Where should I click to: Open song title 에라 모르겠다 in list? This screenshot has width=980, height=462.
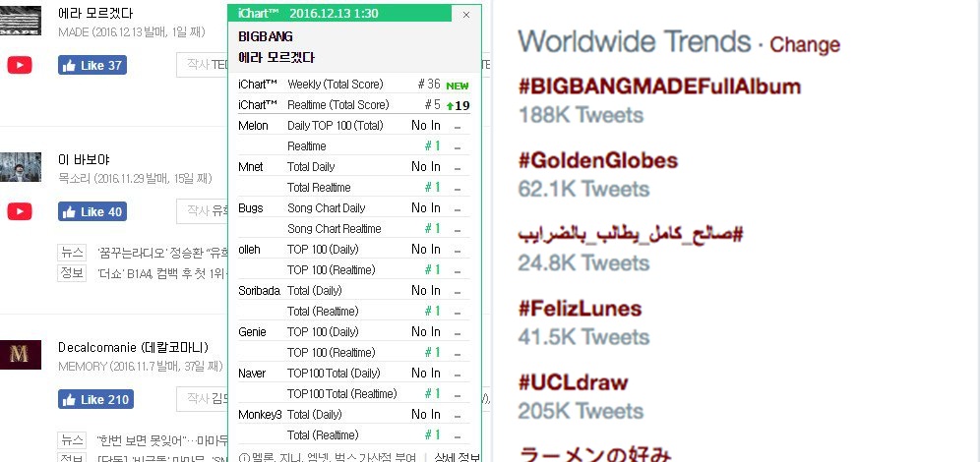[x=95, y=13]
